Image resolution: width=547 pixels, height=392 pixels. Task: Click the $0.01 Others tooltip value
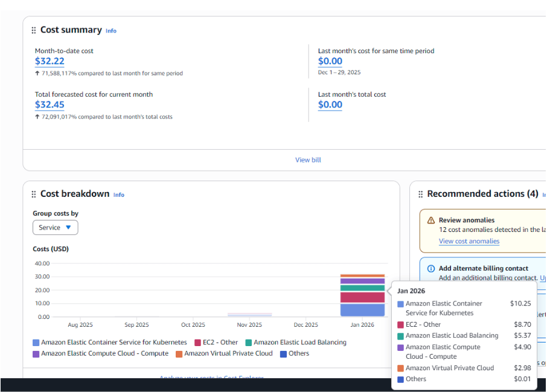(523, 379)
